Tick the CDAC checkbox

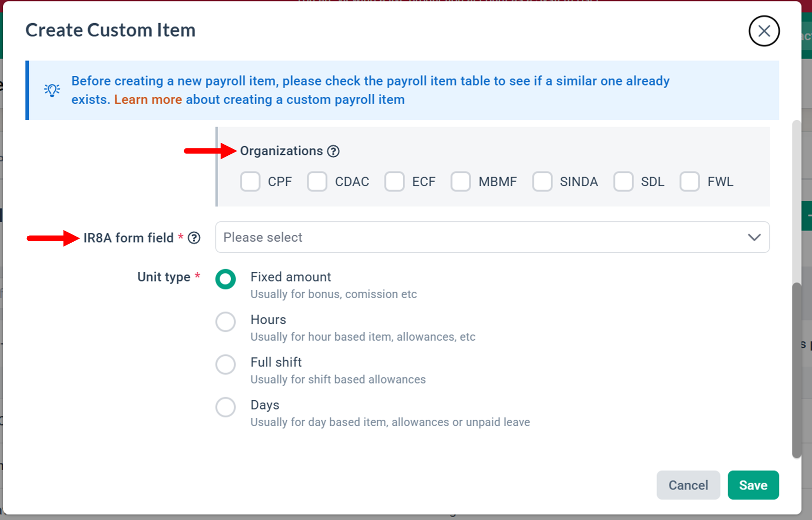pos(317,182)
